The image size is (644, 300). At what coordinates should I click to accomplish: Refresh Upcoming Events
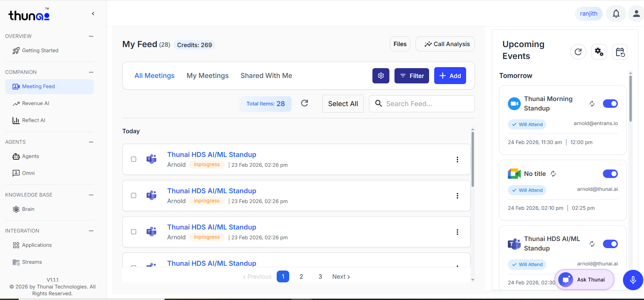578,52
